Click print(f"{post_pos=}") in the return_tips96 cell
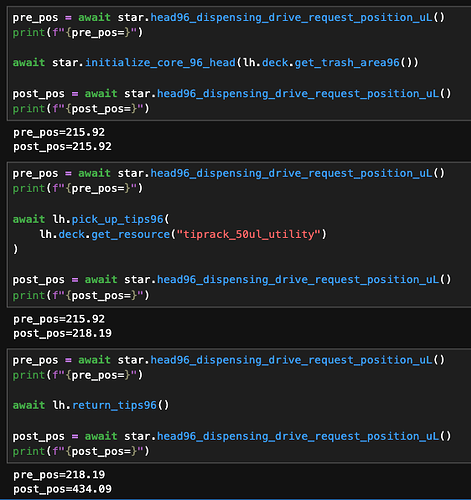The image size is (471, 500). click(81, 451)
